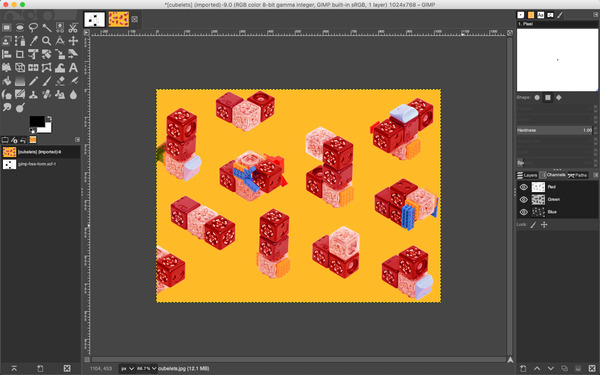Select the Measure compass tool
Screen dimensions: 600x375
[60, 41]
